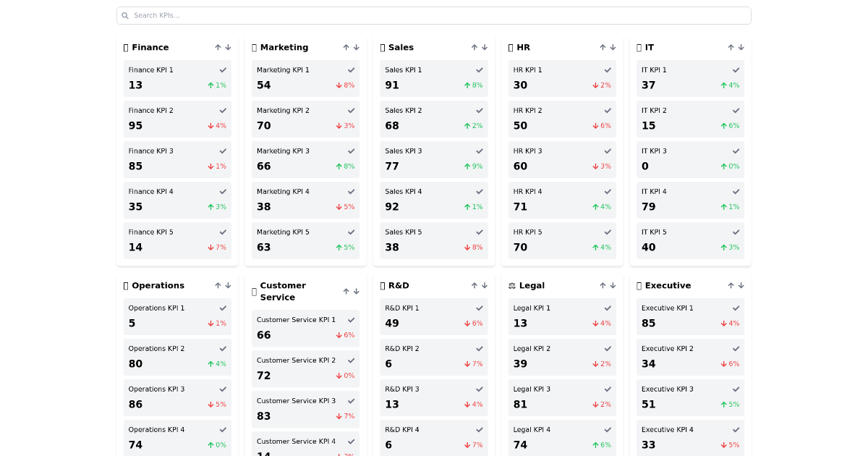Click Operations panel down arrow
The width and height of the screenshot is (868, 456).
[228, 286]
